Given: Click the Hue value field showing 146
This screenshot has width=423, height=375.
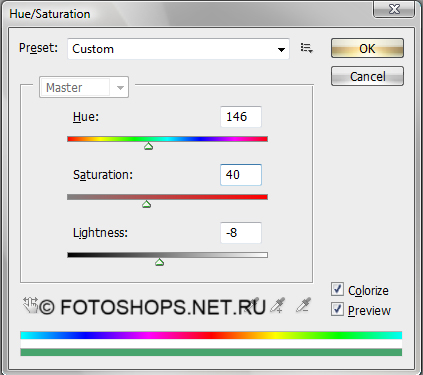Looking at the screenshot, I should coord(241,117).
